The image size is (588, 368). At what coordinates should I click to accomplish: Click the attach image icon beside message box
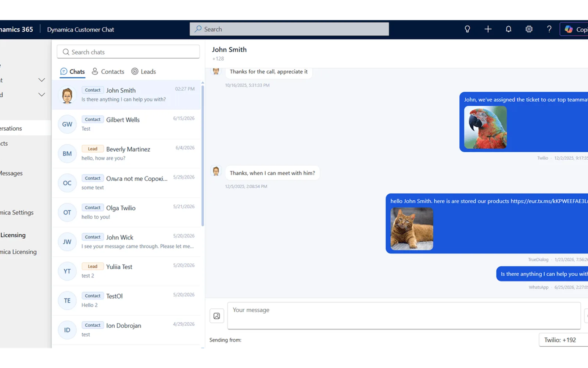[x=217, y=316]
